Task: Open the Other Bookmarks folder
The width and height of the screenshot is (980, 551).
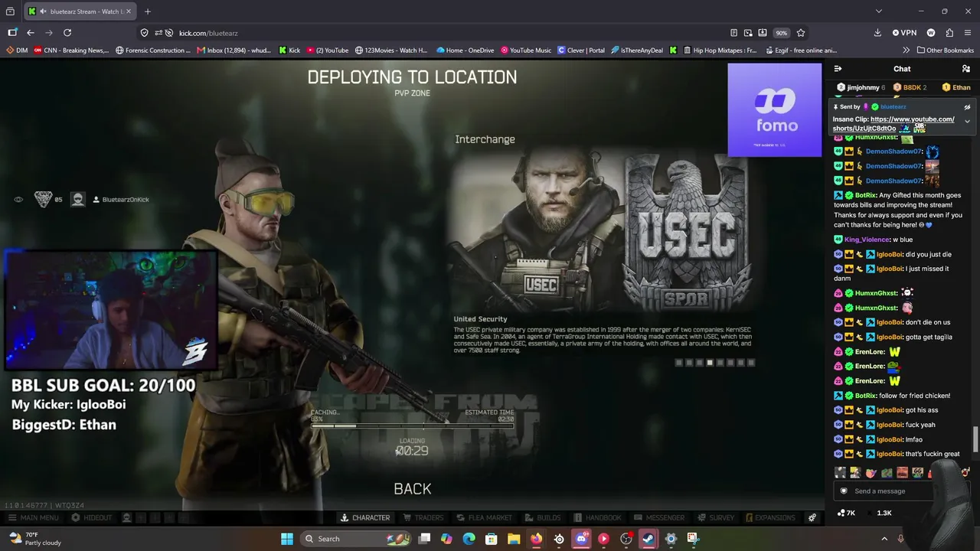Action: (x=945, y=51)
